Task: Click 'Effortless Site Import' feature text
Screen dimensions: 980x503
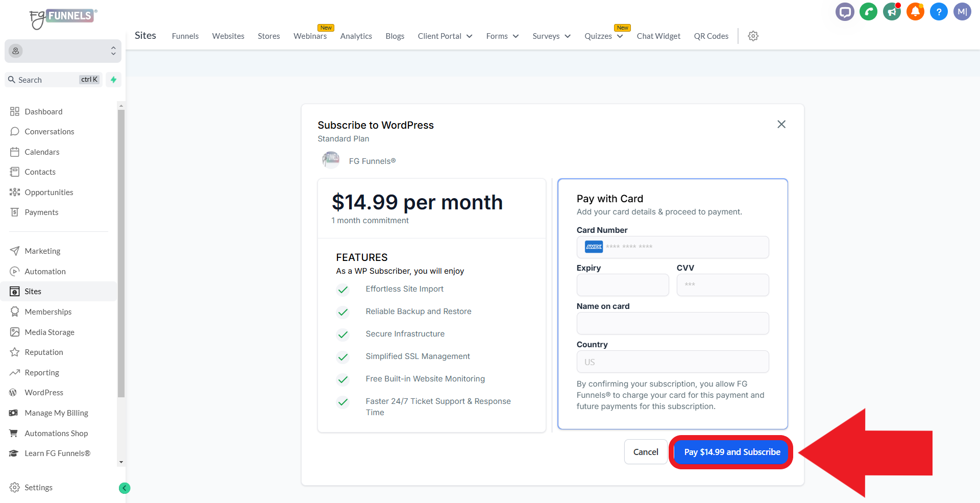Action: pyautogui.click(x=404, y=289)
